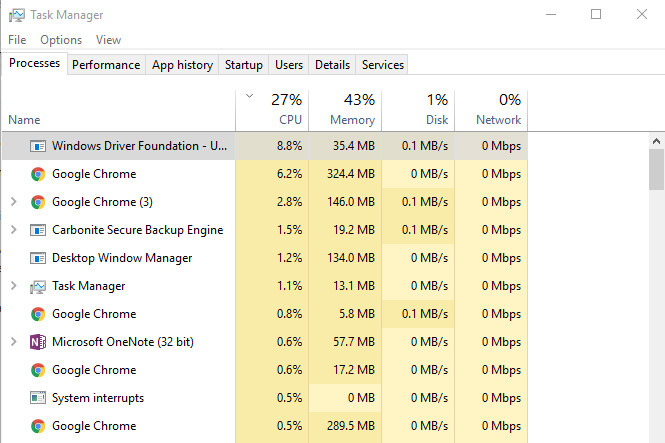Open the View menu
This screenshot has width=665, height=443.
(x=108, y=40)
